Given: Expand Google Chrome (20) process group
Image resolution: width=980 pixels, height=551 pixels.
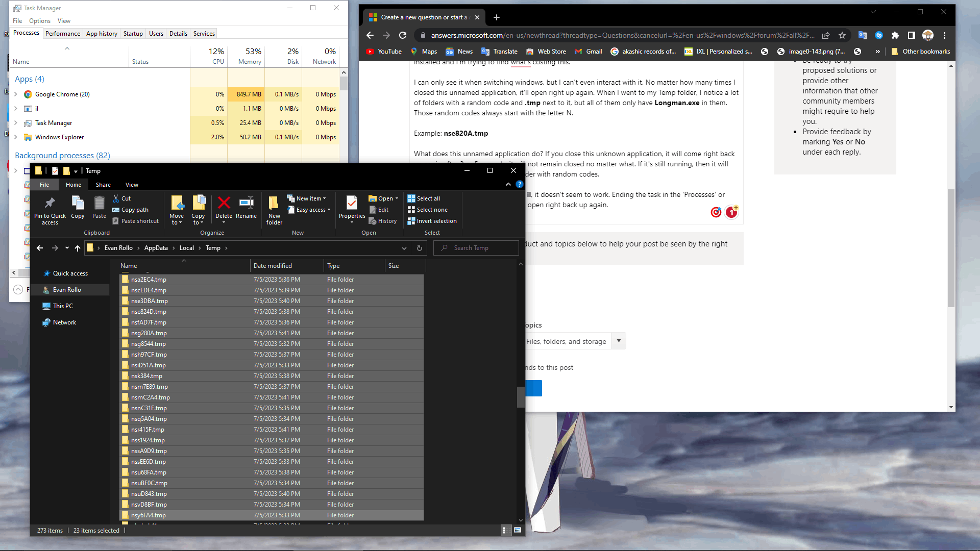Looking at the screenshot, I should point(16,94).
